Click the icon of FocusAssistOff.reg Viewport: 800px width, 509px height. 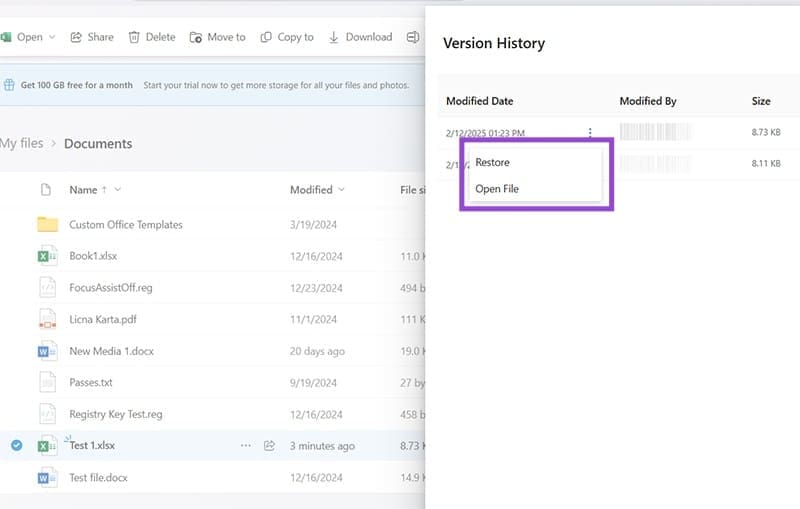(47, 288)
